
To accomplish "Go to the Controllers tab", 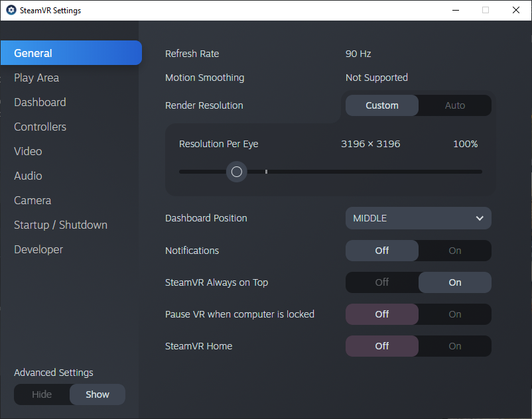I will [x=40, y=127].
